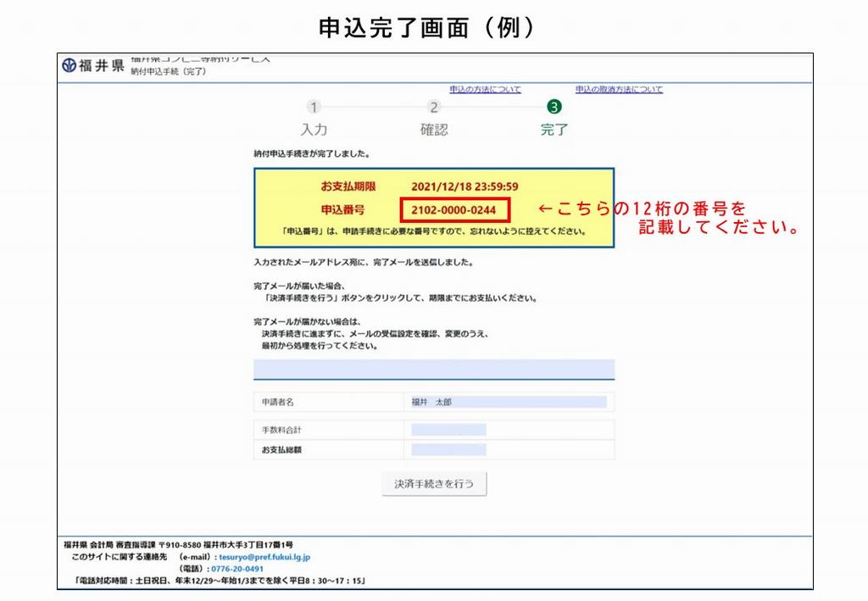The width and height of the screenshot is (868, 601).
Task: Open the 申込の方法について link
Action: point(485,90)
